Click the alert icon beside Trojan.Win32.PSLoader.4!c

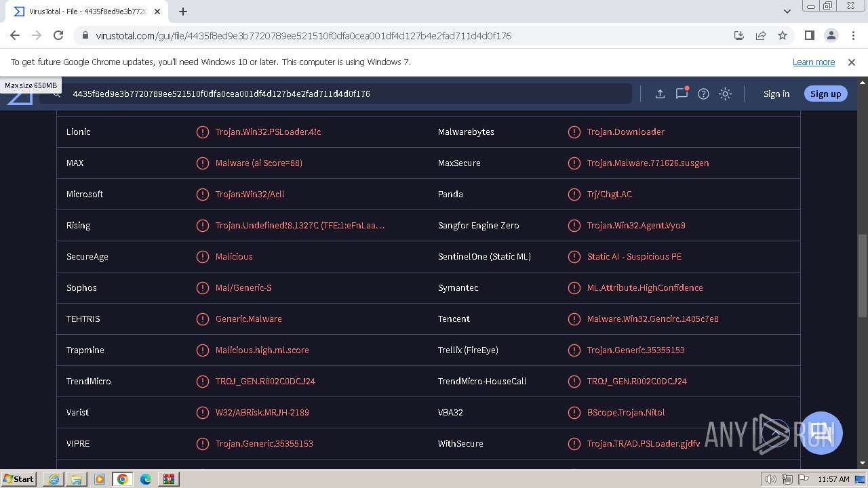(202, 131)
